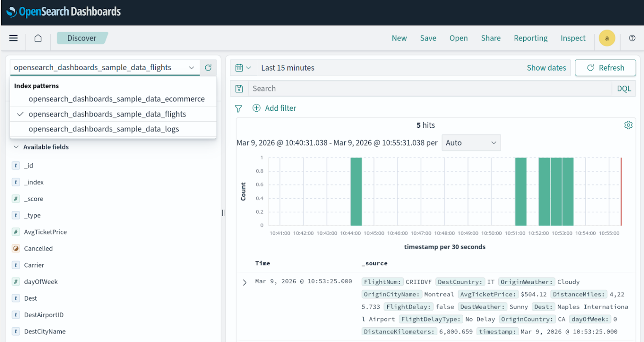Open the user avatar menu
This screenshot has width=644, height=342.
click(607, 38)
